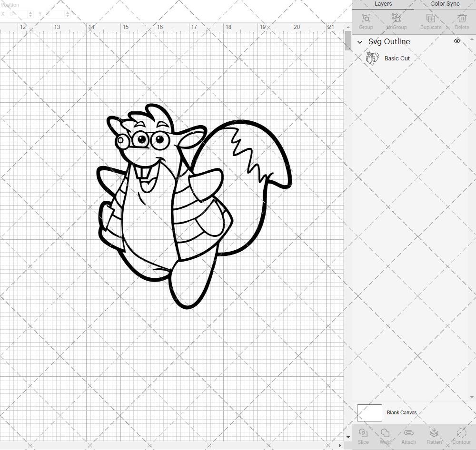Viewport: 476px width, 450px height.
Task: Select the Basic Cut layer text
Action: tap(397, 58)
